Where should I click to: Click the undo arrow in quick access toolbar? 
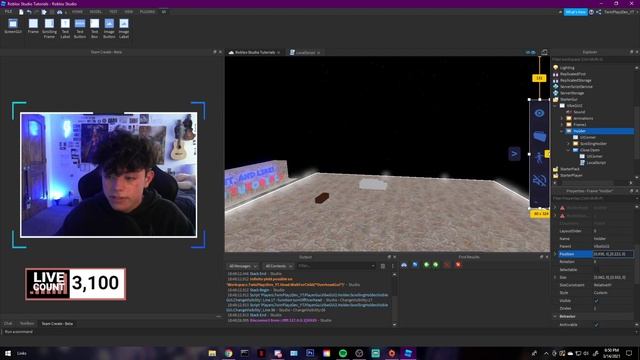pos(29,12)
